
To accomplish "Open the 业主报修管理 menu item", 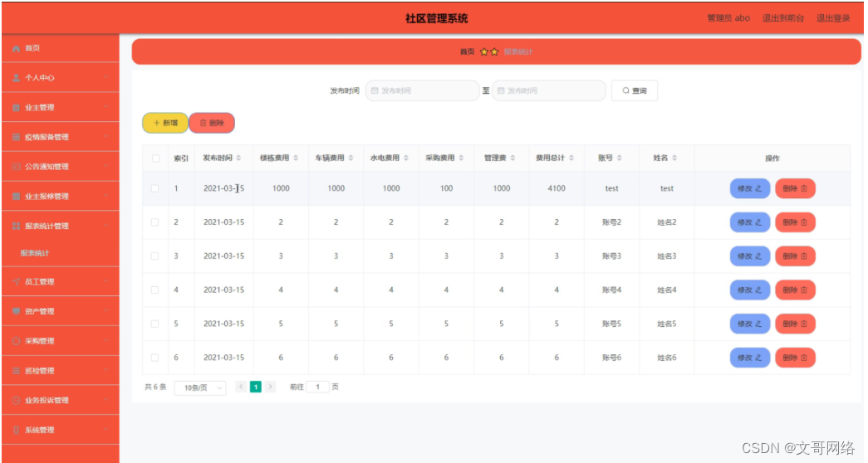I will pyautogui.click(x=61, y=197).
